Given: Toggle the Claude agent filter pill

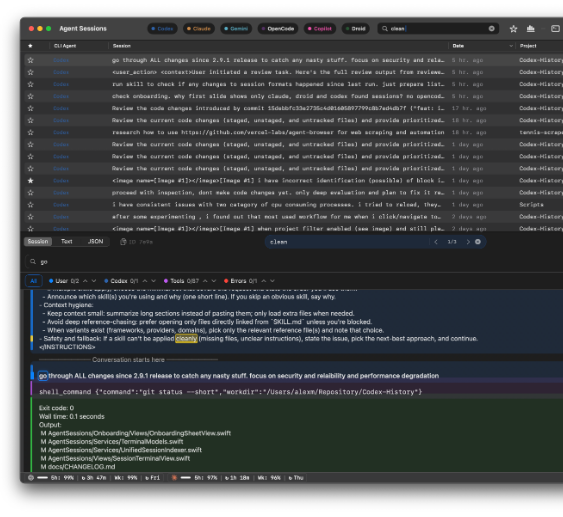Looking at the screenshot, I should pyautogui.click(x=199, y=29).
